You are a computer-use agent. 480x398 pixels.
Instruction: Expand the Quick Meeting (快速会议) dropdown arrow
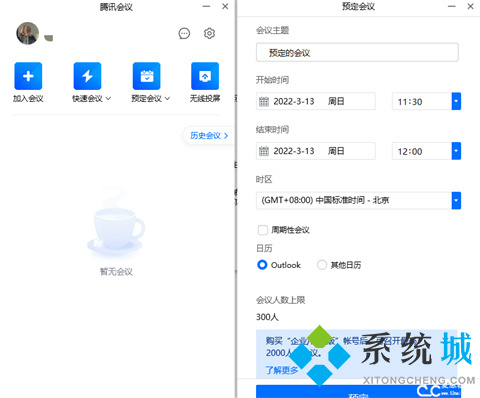tap(108, 98)
